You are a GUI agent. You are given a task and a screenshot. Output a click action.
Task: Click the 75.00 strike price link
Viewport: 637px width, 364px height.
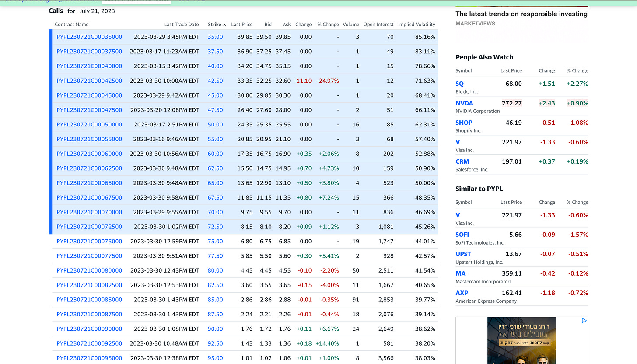215,241
